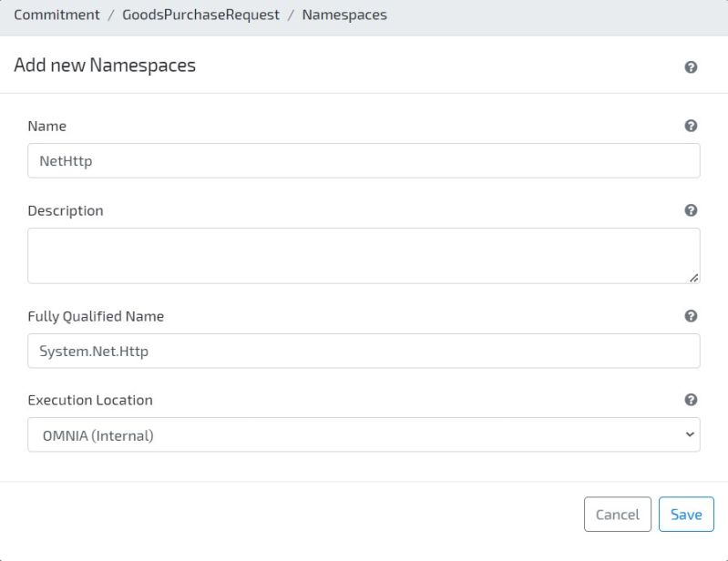Open help for Add new Namespaces header
The height and width of the screenshot is (561, 728).
[691, 67]
